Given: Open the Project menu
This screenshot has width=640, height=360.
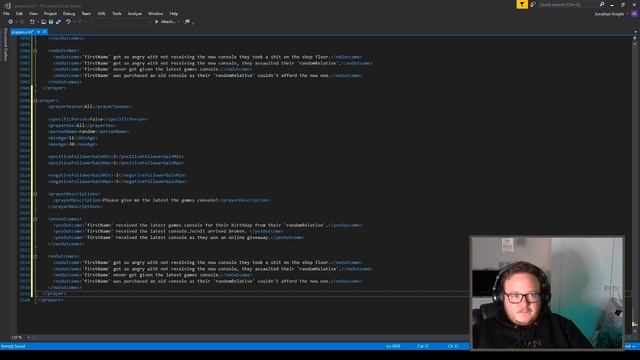Looking at the screenshot, I should click(50, 13).
